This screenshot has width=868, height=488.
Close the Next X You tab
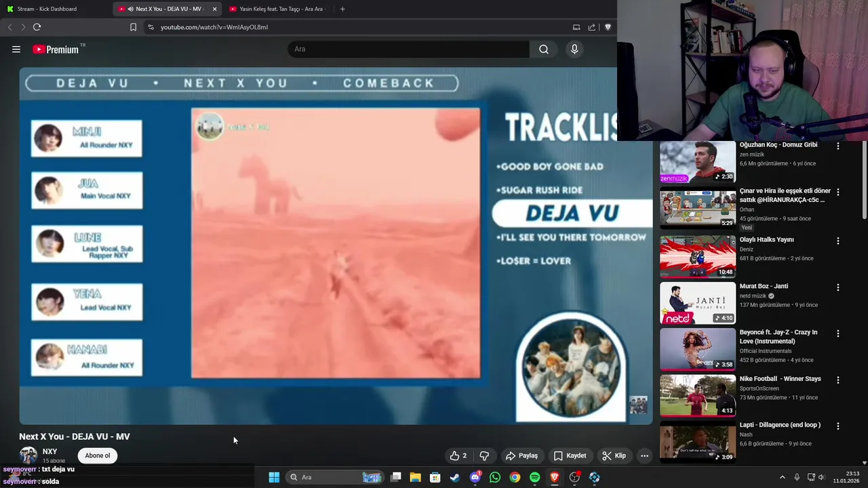[214, 9]
